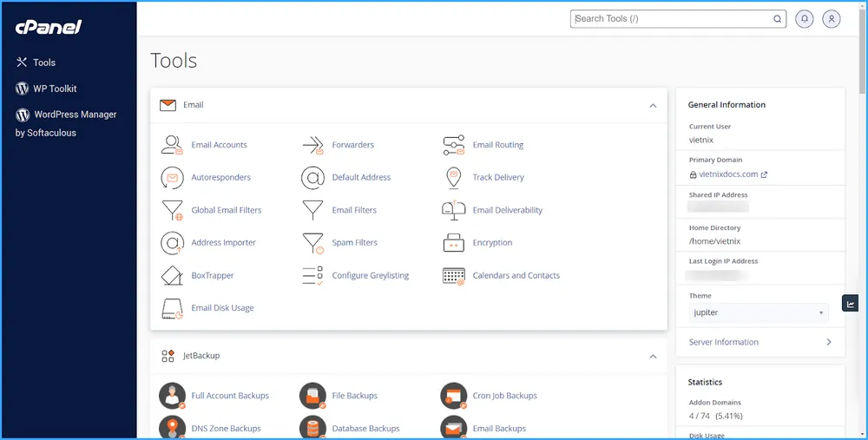Open the Forwarders tool icon
868x440 pixels.
click(x=312, y=145)
